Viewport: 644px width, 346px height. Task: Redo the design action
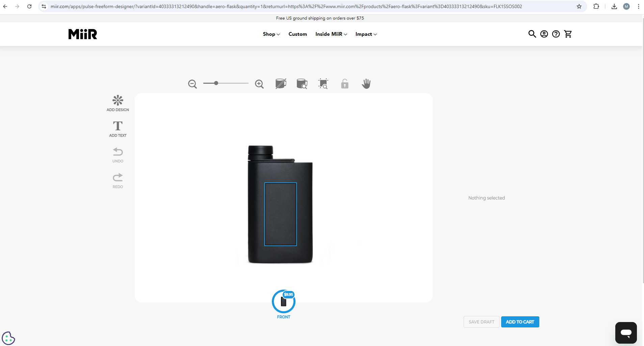pyautogui.click(x=118, y=181)
